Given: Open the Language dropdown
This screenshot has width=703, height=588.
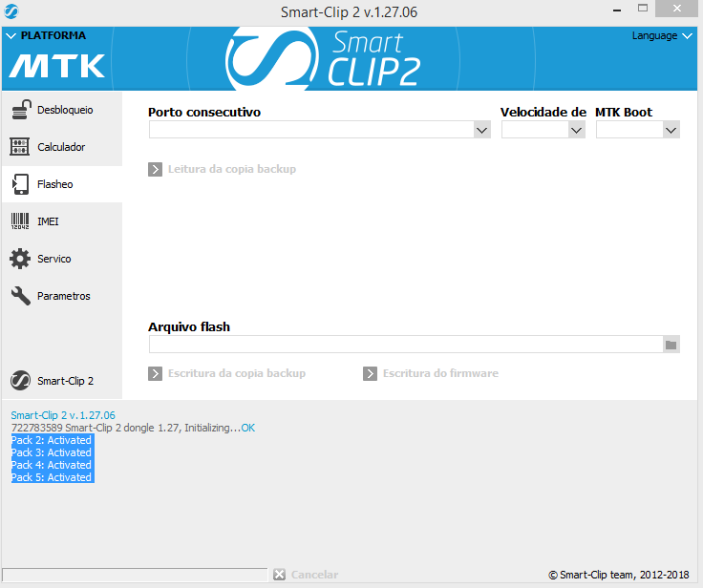Looking at the screenshot, I should [x=662, y=36].
